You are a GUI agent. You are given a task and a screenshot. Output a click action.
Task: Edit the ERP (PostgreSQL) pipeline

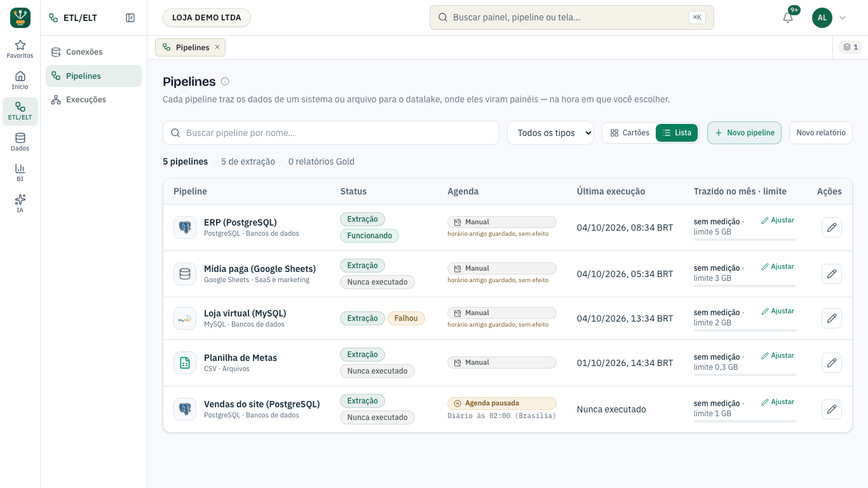(832, 227)
